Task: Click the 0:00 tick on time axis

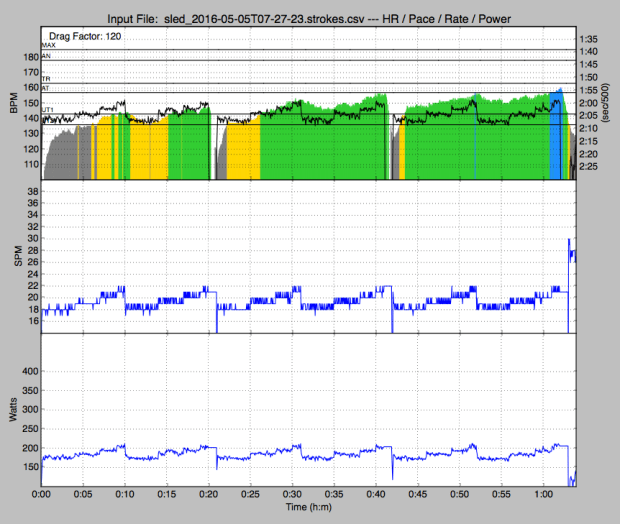Action: [x=42, y=494]
